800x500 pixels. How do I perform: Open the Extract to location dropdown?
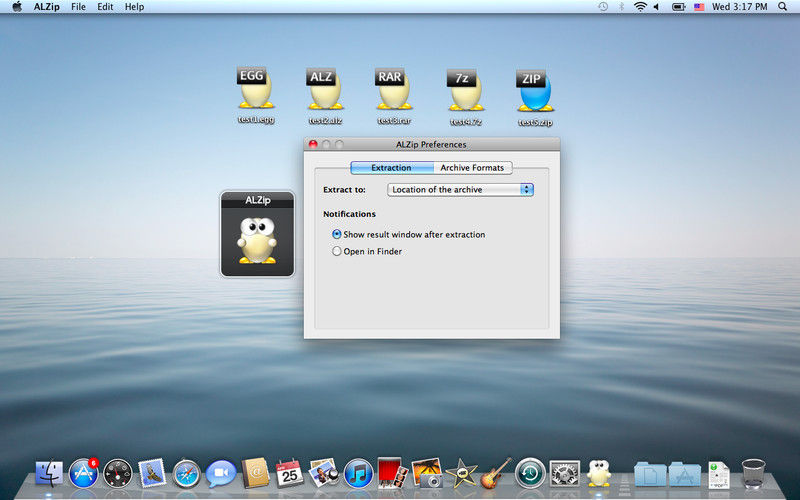[460, 190]
